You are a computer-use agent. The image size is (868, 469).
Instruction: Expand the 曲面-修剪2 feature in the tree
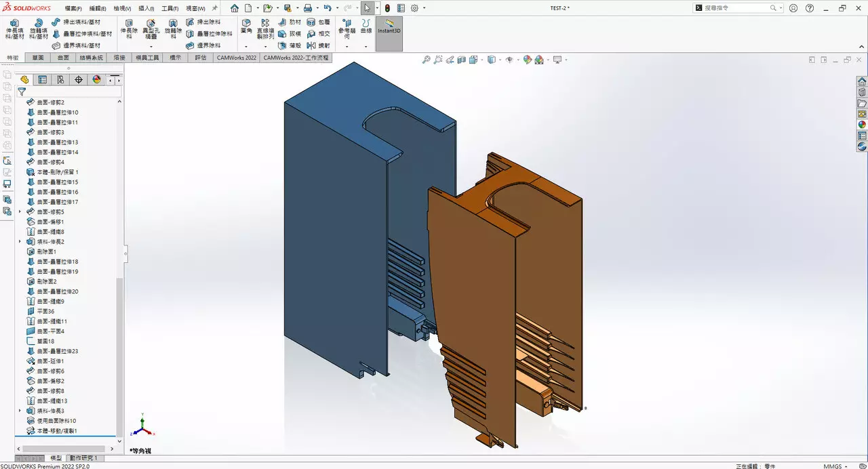tap(20, 102)
